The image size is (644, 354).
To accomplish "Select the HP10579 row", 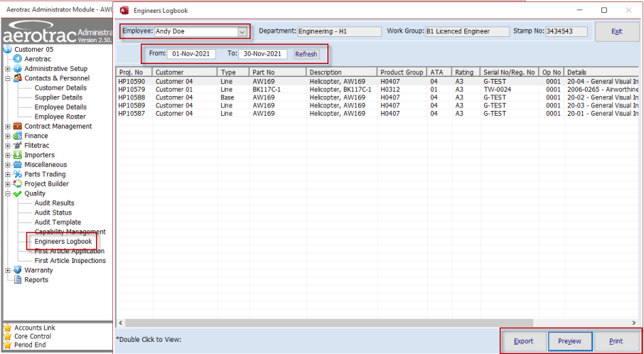I will coord(377,90).
